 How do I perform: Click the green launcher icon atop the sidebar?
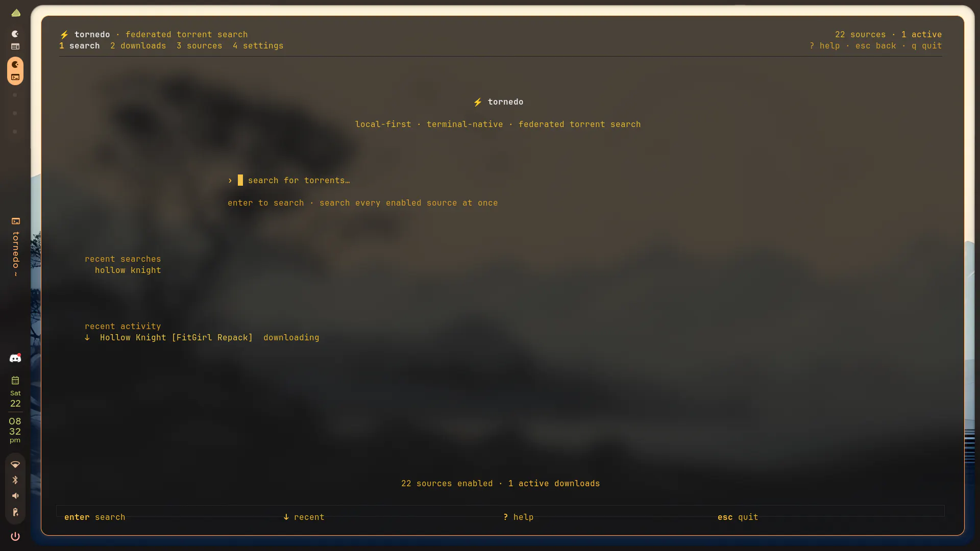pyautogui.click(x=16, y=13)
